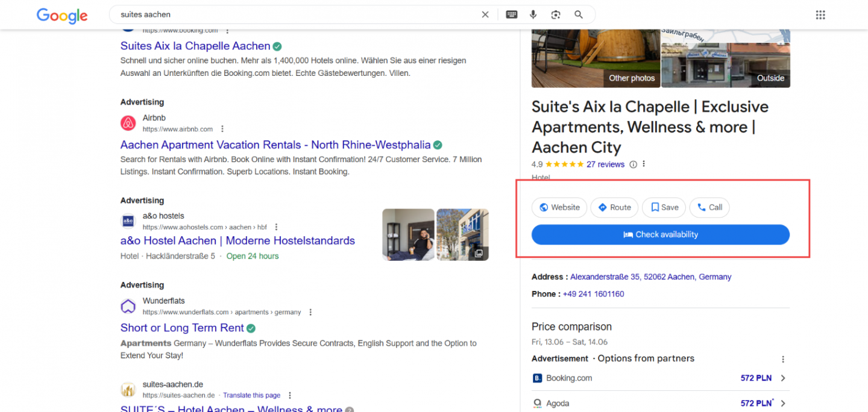The height and width of the screenshot is (412, 868).
Task: Open address Alexanderstraße 35 link
Action: (650, 277)
